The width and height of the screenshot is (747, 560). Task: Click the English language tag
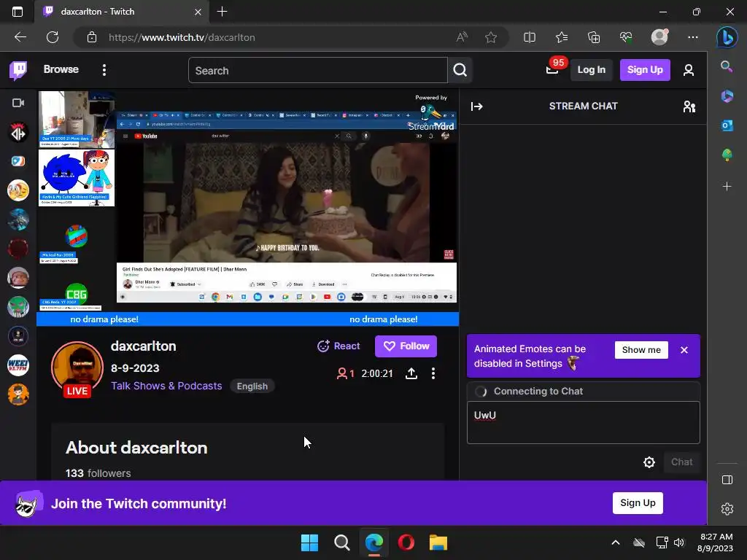(252, 386)
